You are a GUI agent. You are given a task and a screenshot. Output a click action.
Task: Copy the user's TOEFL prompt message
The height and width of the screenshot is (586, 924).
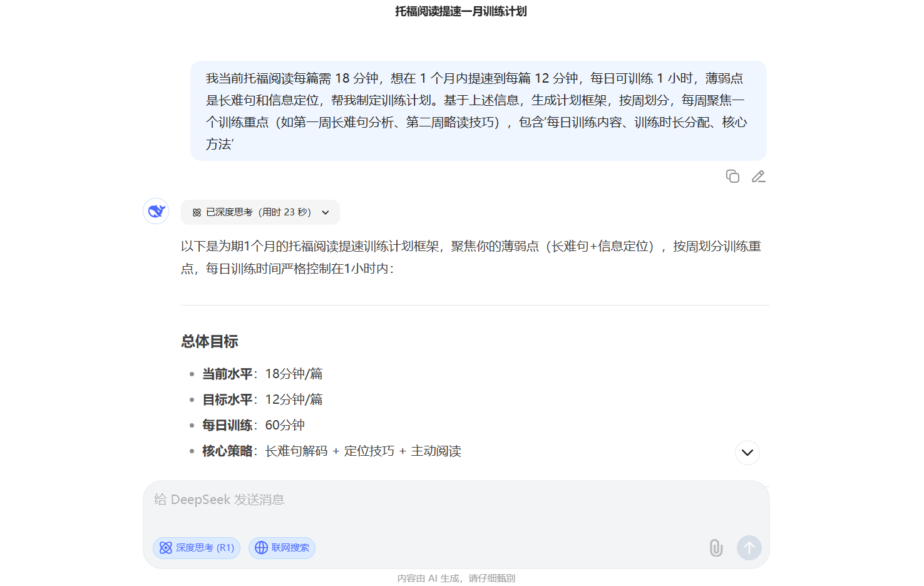click(x=732, y=177)
